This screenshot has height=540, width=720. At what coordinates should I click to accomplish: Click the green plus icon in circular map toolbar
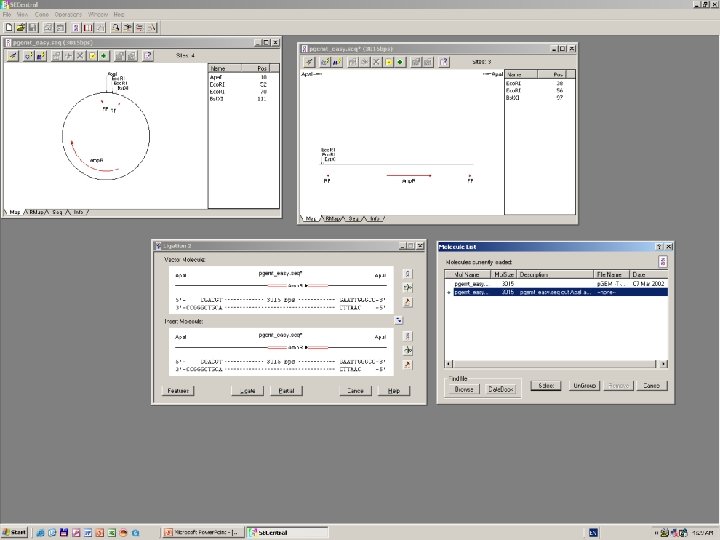[x=103, y=57]
